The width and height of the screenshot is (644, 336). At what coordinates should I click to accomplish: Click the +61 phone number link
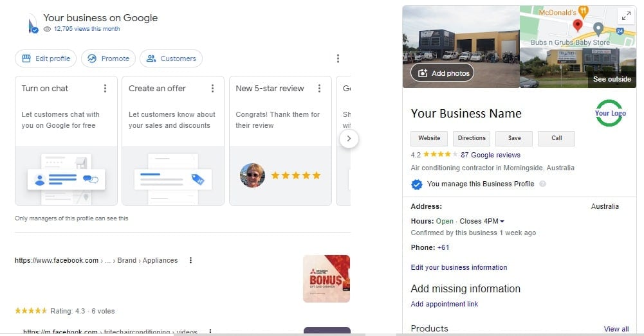(443, 247)
